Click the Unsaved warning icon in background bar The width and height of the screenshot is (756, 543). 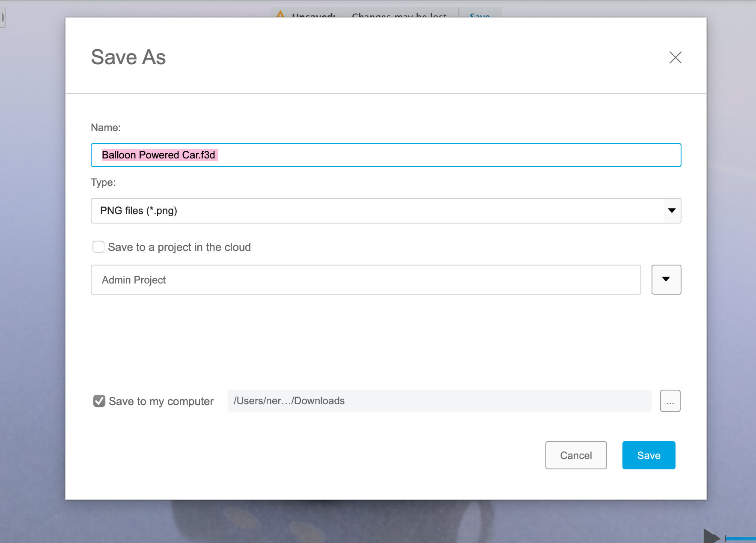tap(280, 14)
